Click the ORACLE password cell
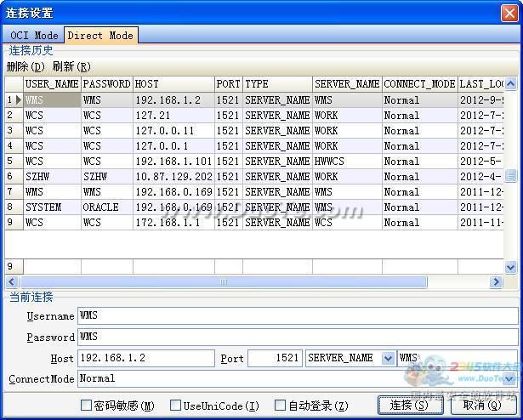 click(x=107, y=207)
